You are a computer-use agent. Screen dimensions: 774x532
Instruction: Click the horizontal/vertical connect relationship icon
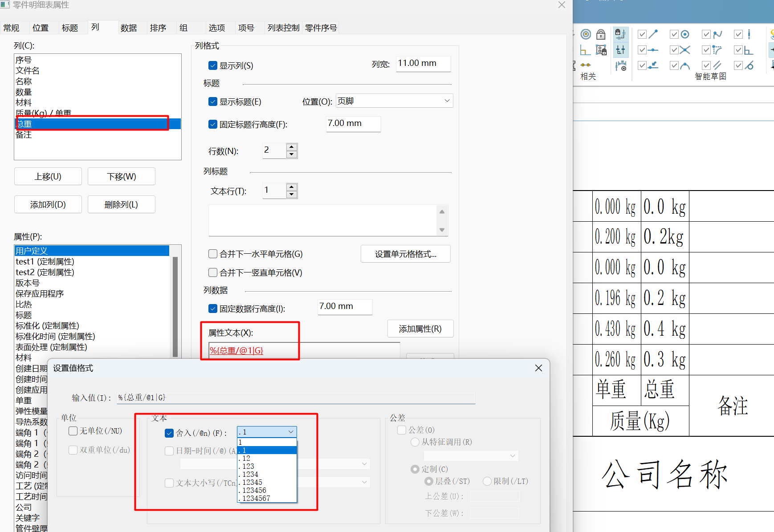[x=585, y=65]
